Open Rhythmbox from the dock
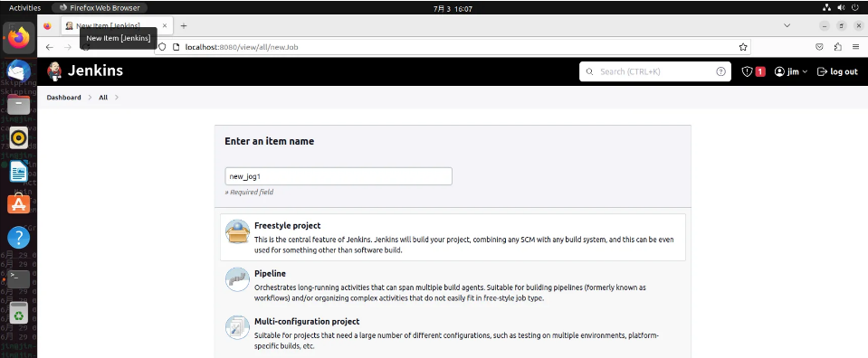This screenshot has width=868, height=358. (19, 137)
